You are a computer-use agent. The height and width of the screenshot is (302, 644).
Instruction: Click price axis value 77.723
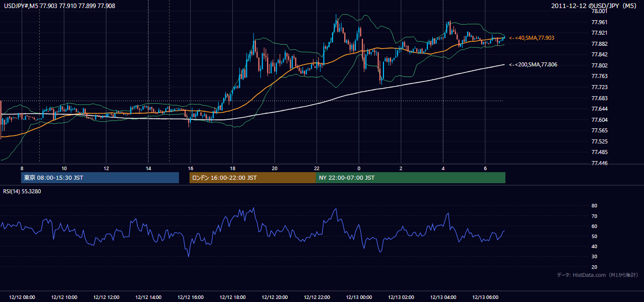[599, 87]
